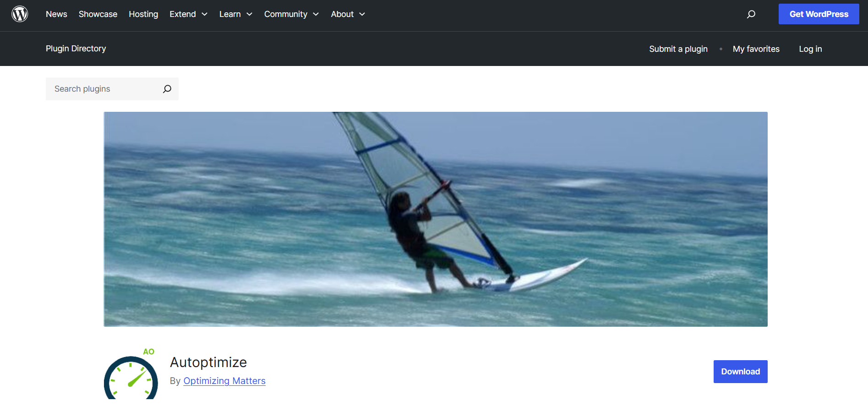Select Hosting in the top navigation
The height and width of the screenshot is (406, 868).
tap(143, 14)
